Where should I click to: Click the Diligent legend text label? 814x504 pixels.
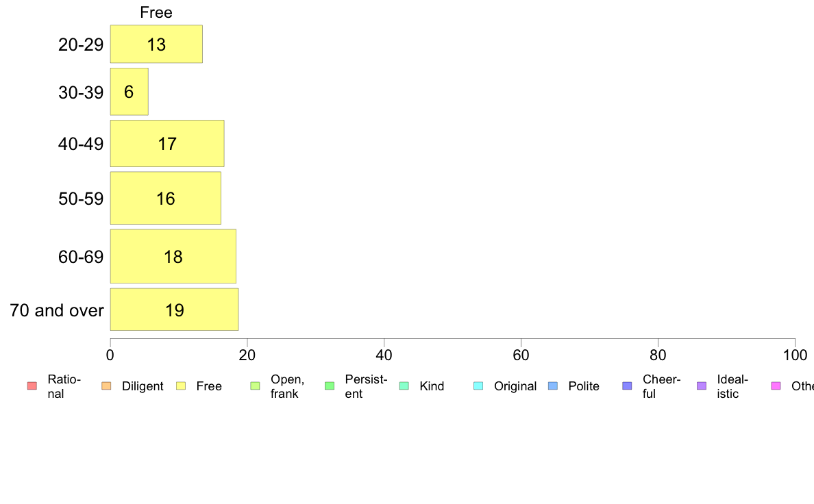click(x=143, y=386)
